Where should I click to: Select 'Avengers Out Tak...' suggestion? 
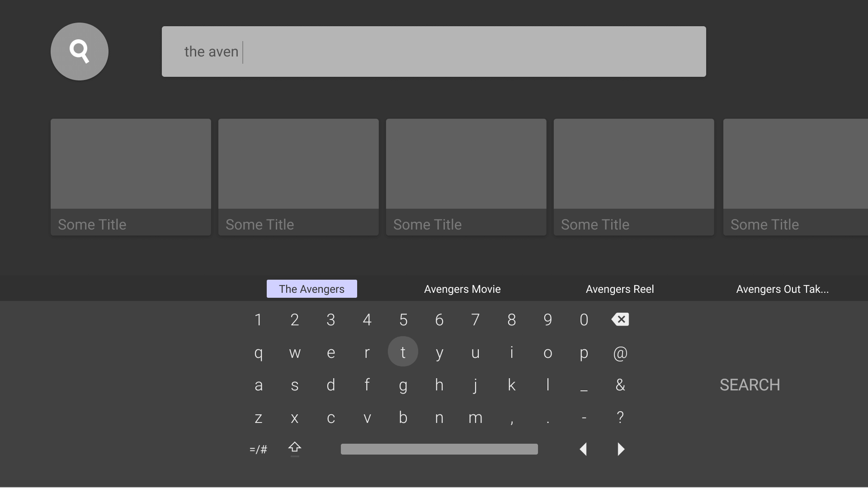pyautogui.click(x=783, y=289)
